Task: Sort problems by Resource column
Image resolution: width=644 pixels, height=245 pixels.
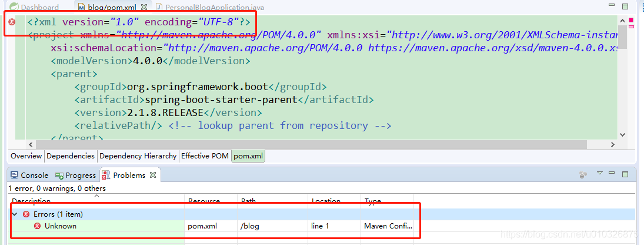Action: point(211,201)
